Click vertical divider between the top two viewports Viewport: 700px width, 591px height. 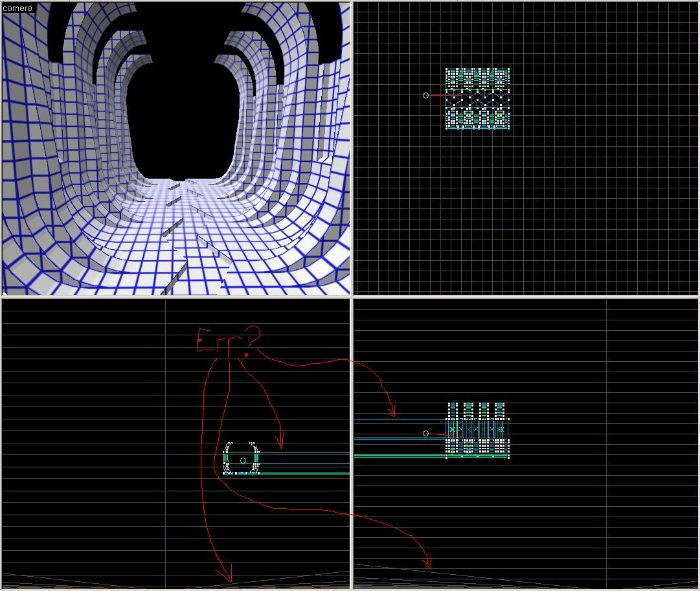click(x=352, y=149)
